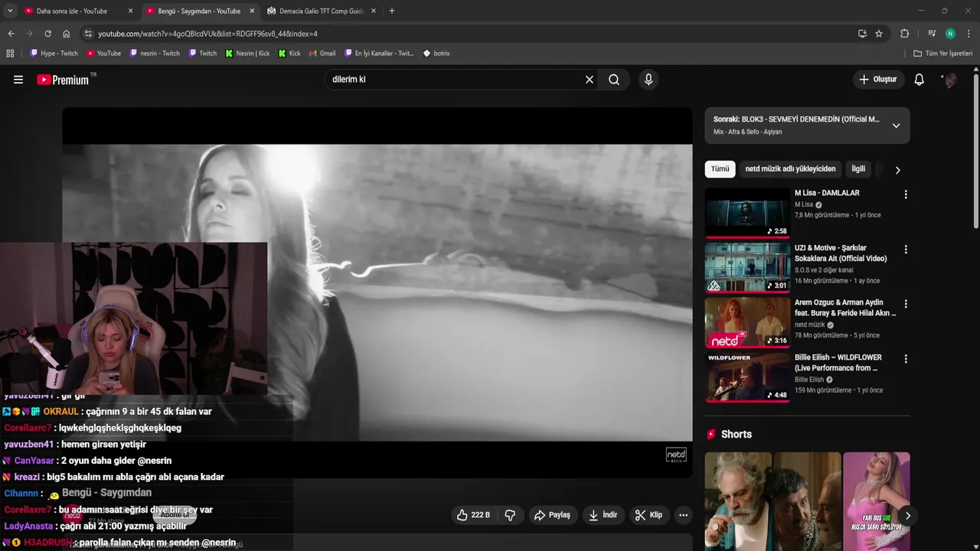Clear the search text with X icon
980x551 pixels.
590,80
